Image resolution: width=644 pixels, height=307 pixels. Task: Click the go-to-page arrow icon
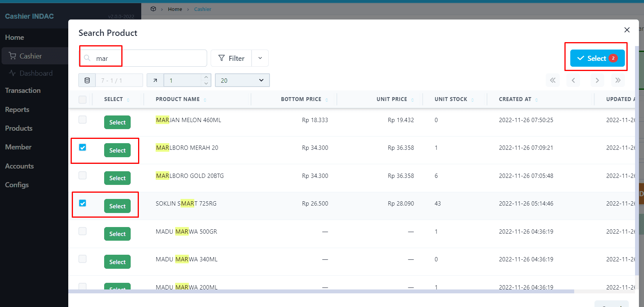pyautogui.click(x=155, y=80)
